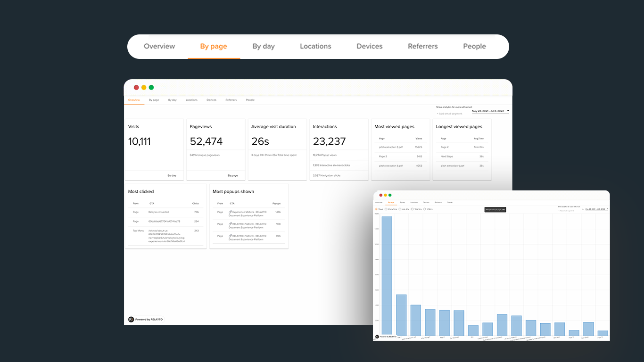Open the May 28, 2021 - Jul 8, 2022 date dropdown in main window

coord(490,111)
